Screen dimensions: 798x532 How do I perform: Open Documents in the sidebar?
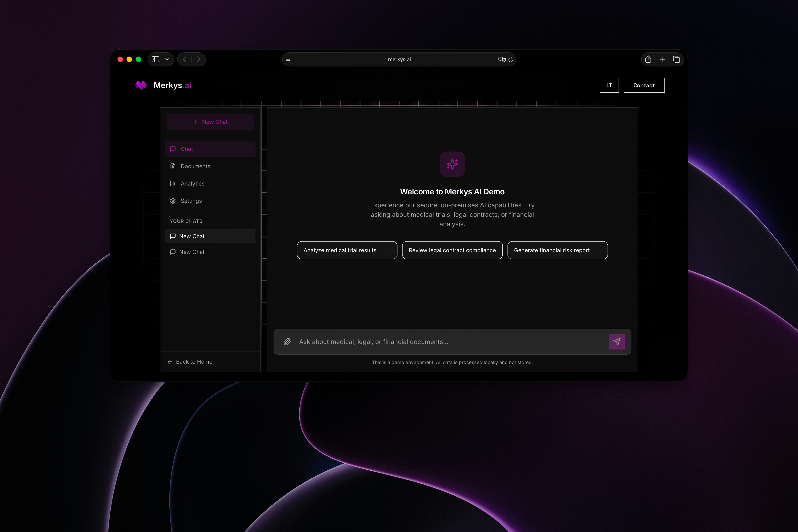(210, 166)
